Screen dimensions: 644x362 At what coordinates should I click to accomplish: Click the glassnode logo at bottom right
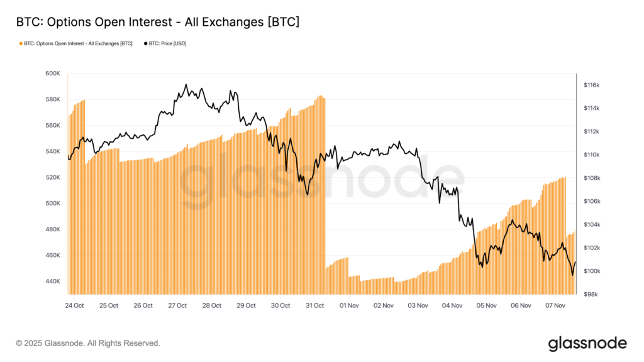click(587, 343)
